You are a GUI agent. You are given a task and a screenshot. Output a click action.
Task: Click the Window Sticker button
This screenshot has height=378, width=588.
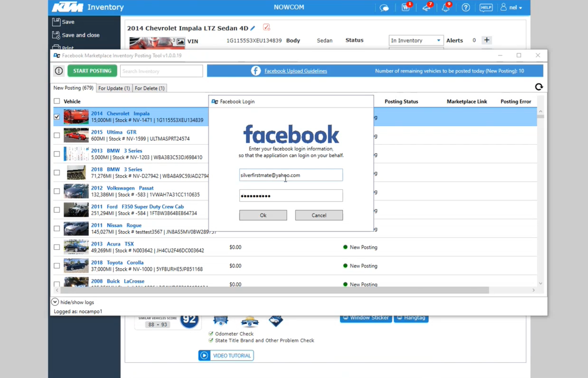click(366, 318)
